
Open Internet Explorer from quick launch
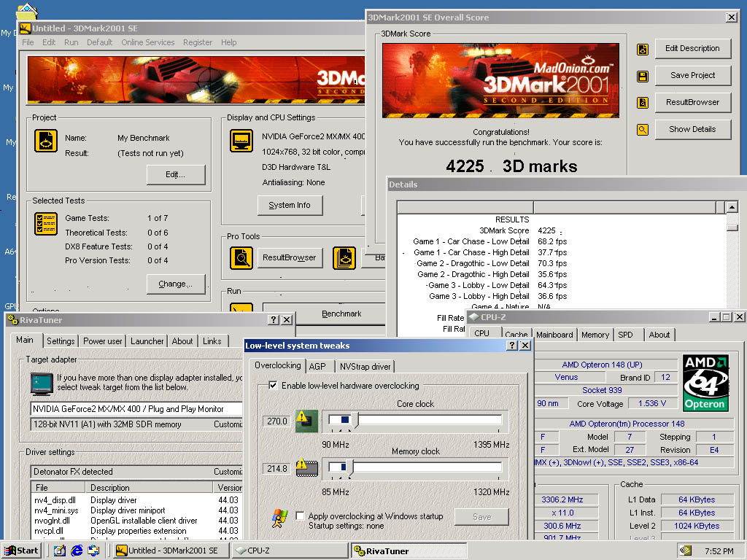point(77,551)
